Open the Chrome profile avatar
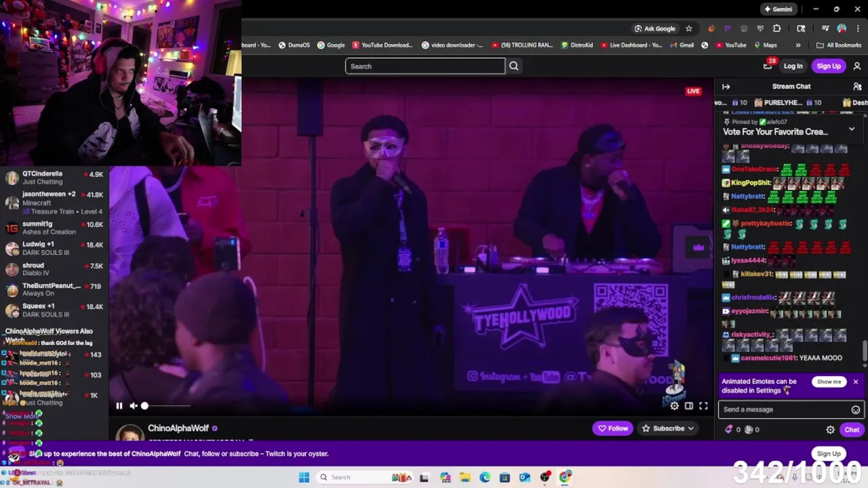Image resolution: width=868 pixels, height=488 pixels. [x=842, y=28]
